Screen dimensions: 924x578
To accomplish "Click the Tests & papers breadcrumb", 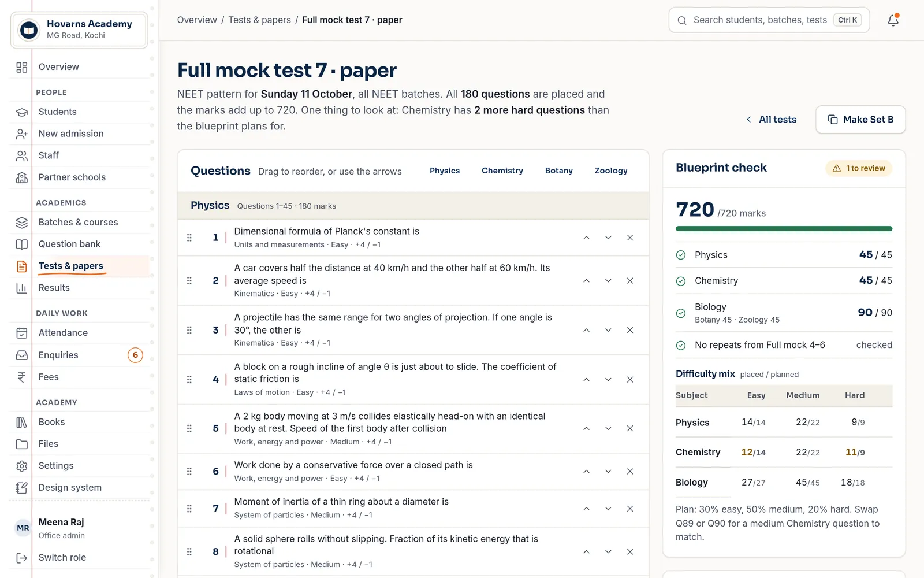I will point(259,20).
